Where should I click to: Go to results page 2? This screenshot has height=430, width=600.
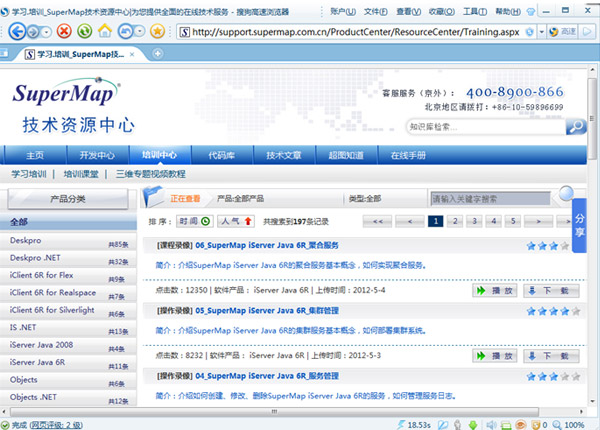pos(455,221)
